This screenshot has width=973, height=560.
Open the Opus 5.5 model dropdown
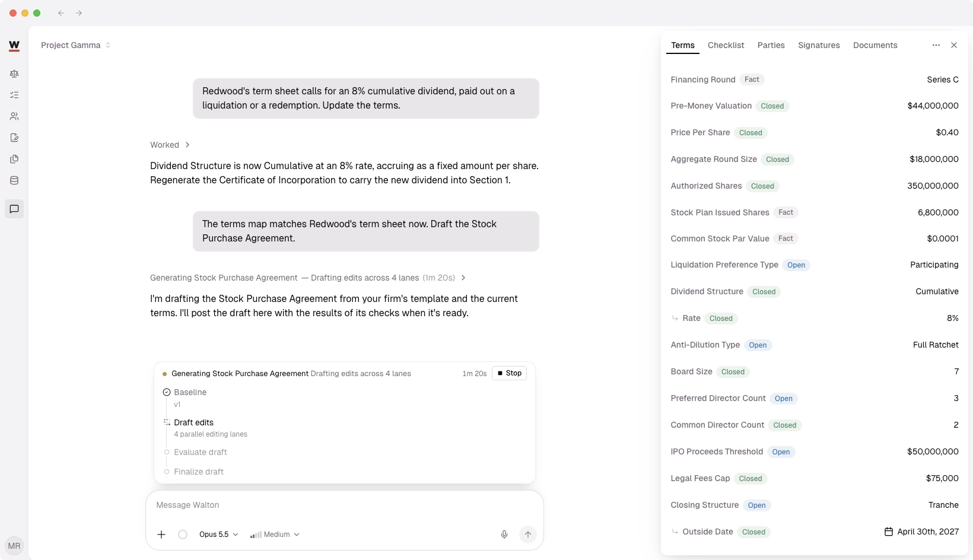(x=218, y=534)
